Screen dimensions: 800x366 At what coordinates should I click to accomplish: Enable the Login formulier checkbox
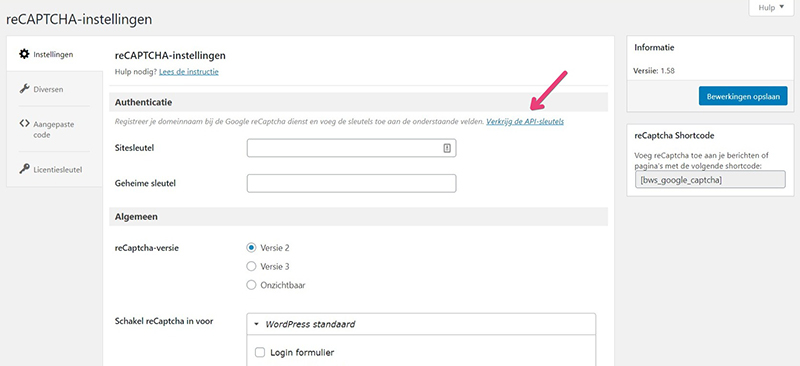260,352
